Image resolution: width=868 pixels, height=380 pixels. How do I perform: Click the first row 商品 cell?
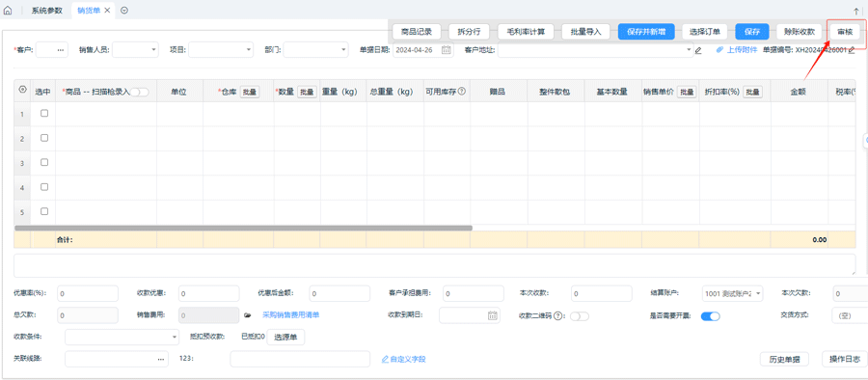[106, 114]
